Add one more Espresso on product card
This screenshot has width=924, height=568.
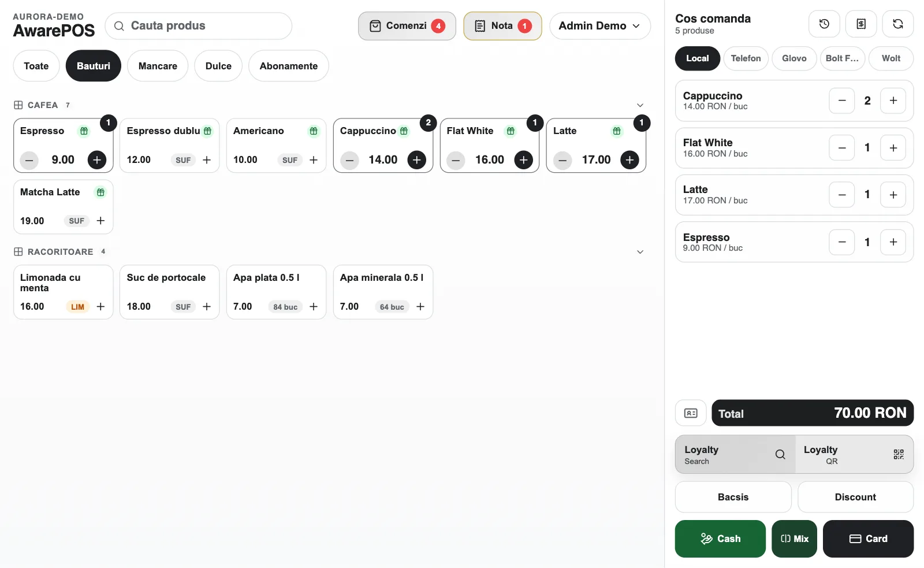pos(97,159)
